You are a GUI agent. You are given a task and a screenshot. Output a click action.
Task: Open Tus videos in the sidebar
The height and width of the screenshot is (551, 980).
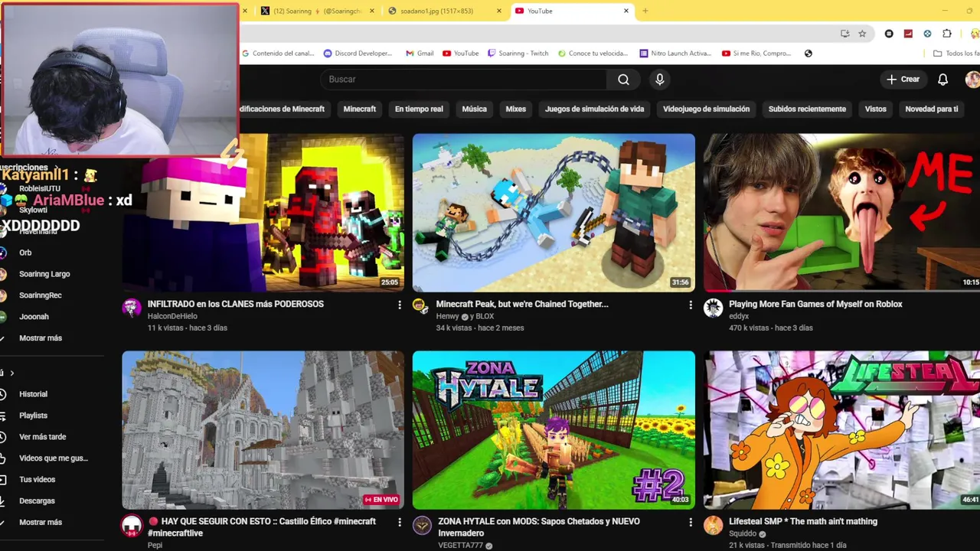(x=37, y=480)
